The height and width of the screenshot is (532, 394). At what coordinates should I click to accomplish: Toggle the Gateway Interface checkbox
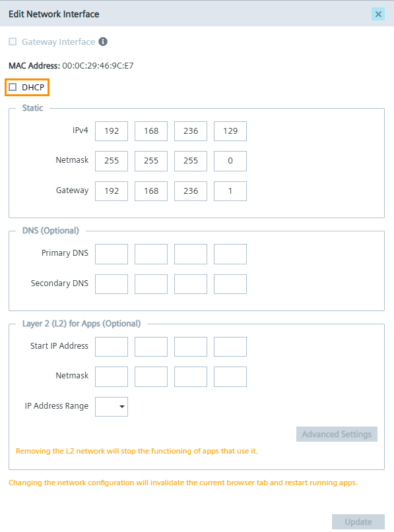click(11, 41)
